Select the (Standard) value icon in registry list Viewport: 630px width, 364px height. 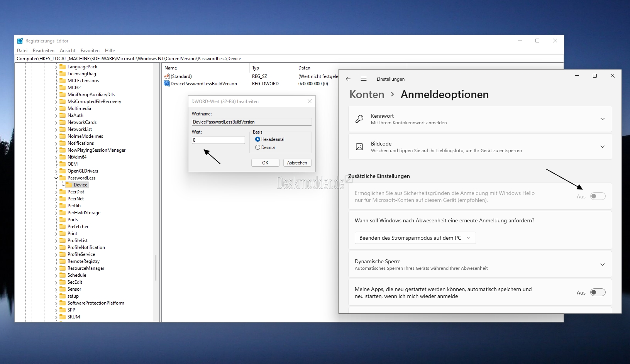(167, 76)
